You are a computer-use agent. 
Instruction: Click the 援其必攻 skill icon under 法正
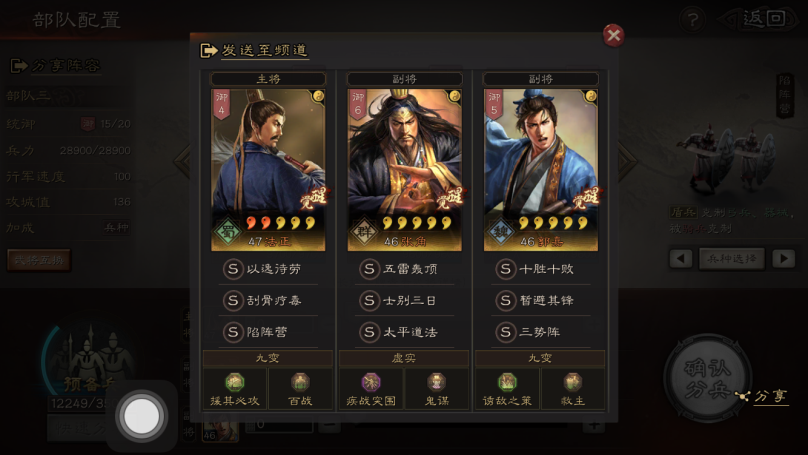[234, 382]
